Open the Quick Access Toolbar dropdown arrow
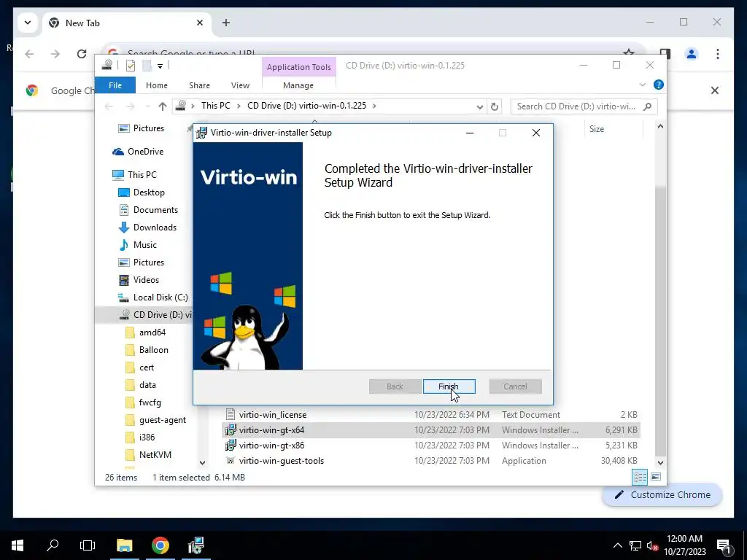Screen dimensions: 747x560 pyautogui.click(x=160, y=66)
